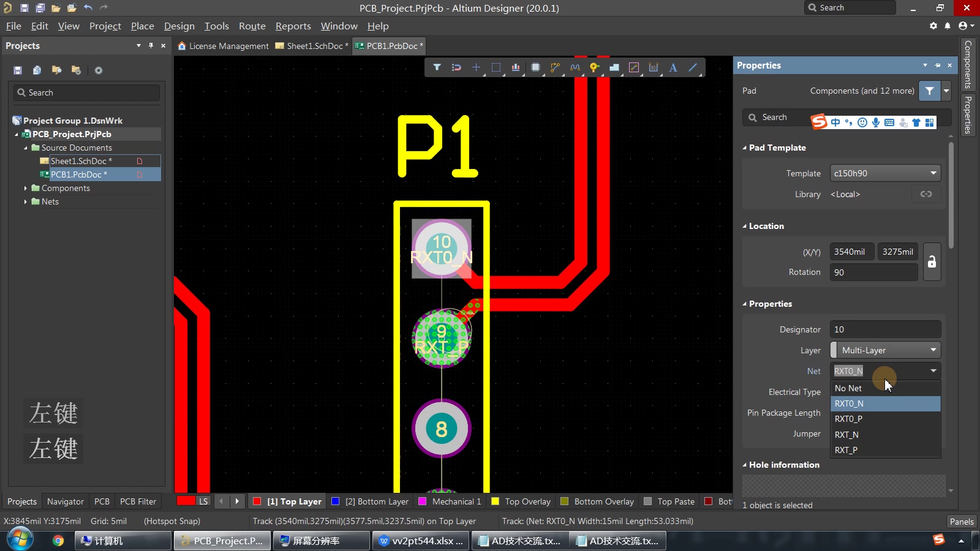The height and width of the screenshot is (551, 980).
Task: Open the Route menu
Action: coord(252,26)
